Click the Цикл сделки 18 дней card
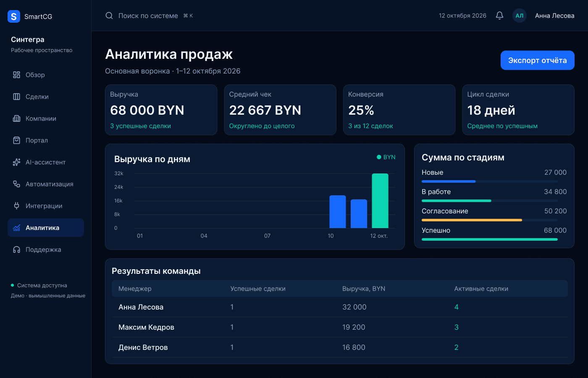 [518, 110]
